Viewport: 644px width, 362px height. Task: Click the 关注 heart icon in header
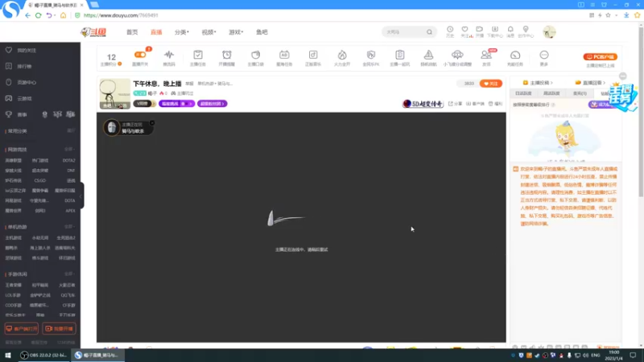(464, 30)
